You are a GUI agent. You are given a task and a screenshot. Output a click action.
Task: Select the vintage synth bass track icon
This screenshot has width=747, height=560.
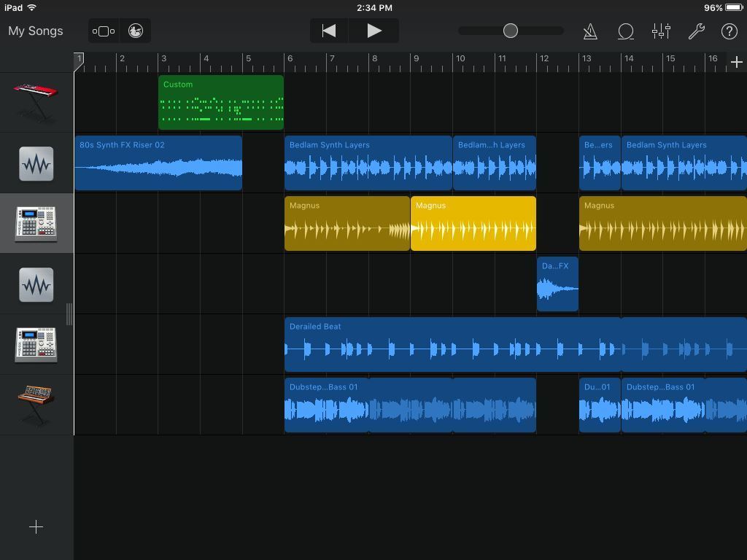pos(36,405)
